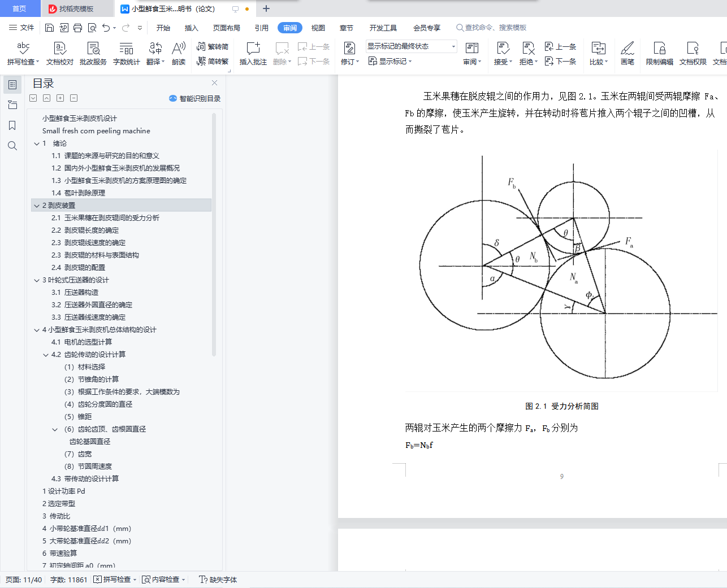Select the 画笔 pen tool
This screenshot has height=588, width=727.
pos(628,54)
